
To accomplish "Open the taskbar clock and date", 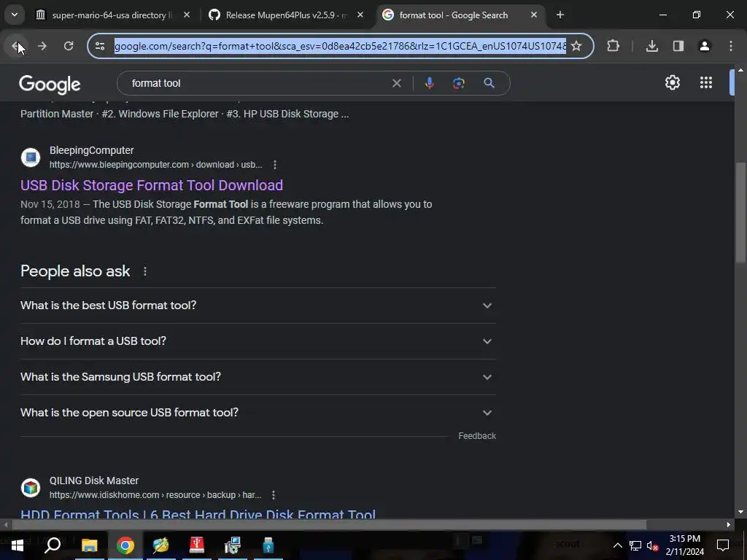I will pyautogui.click(x=684, y=545).
